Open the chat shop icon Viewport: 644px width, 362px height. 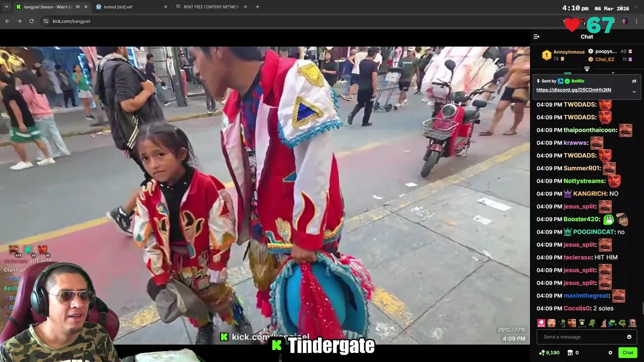coord(570,352)
